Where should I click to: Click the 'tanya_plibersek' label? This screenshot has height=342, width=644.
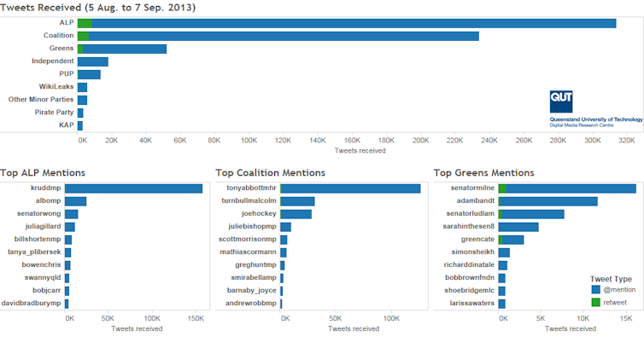[x=34, y=252]
